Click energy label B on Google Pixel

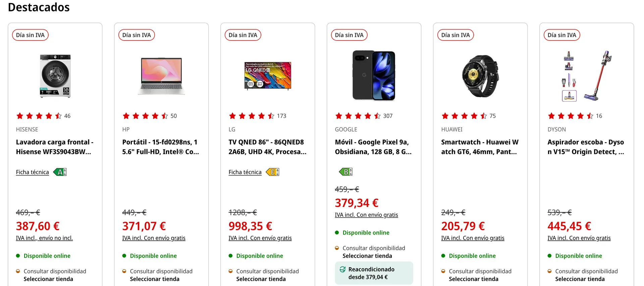[x=346, y=172]
